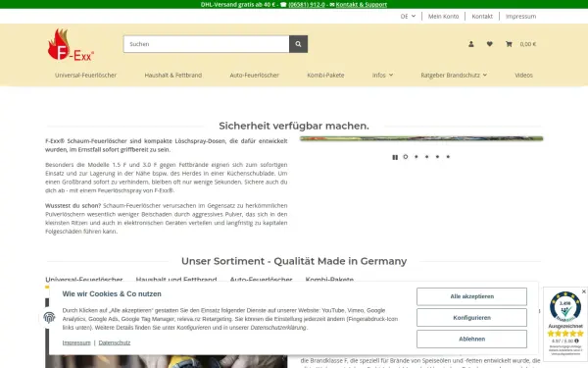Open Kombi-Pakete in the navigation bar
The image size is (588, 368).
[325, 76]
